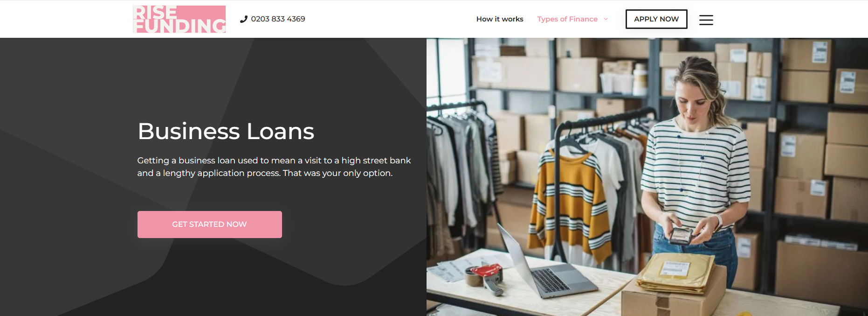The image size is (868, 316).
Task: Click the GET STARTED NOW button
Action: tap(210, 225)
